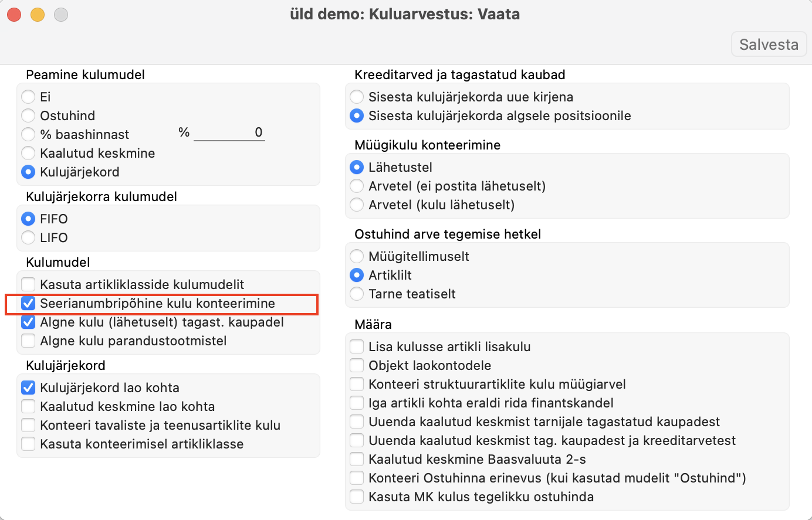Enable Objekt laokontodele checkbox

(x=357, y=365)
